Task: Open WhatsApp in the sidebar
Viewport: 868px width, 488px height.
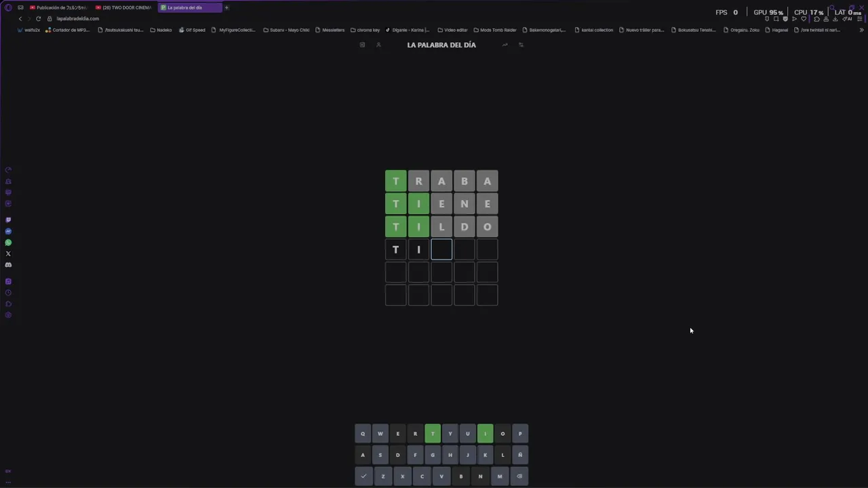Action: click(x=8, y=243)
